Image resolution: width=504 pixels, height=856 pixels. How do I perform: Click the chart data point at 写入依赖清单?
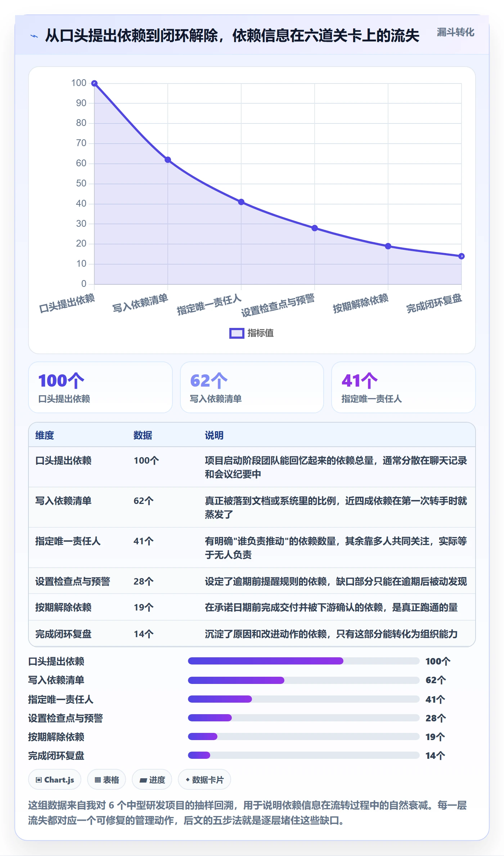pos(168,160)
